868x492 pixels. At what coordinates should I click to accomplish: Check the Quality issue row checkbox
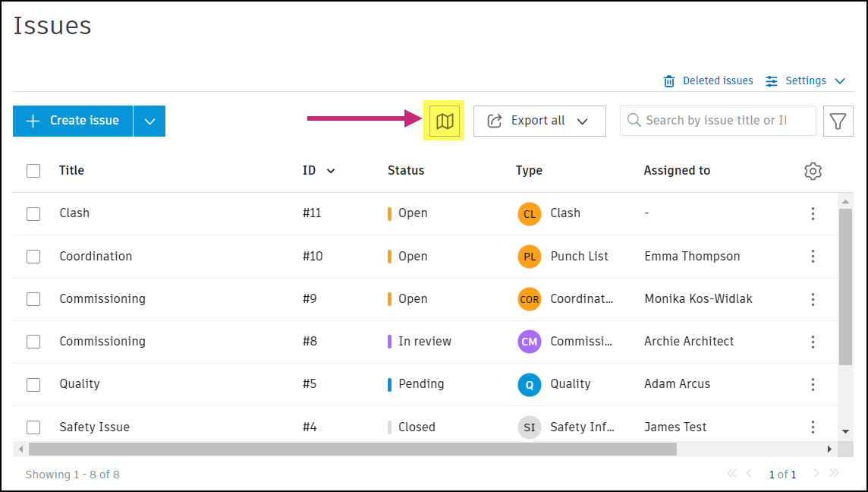33,384
